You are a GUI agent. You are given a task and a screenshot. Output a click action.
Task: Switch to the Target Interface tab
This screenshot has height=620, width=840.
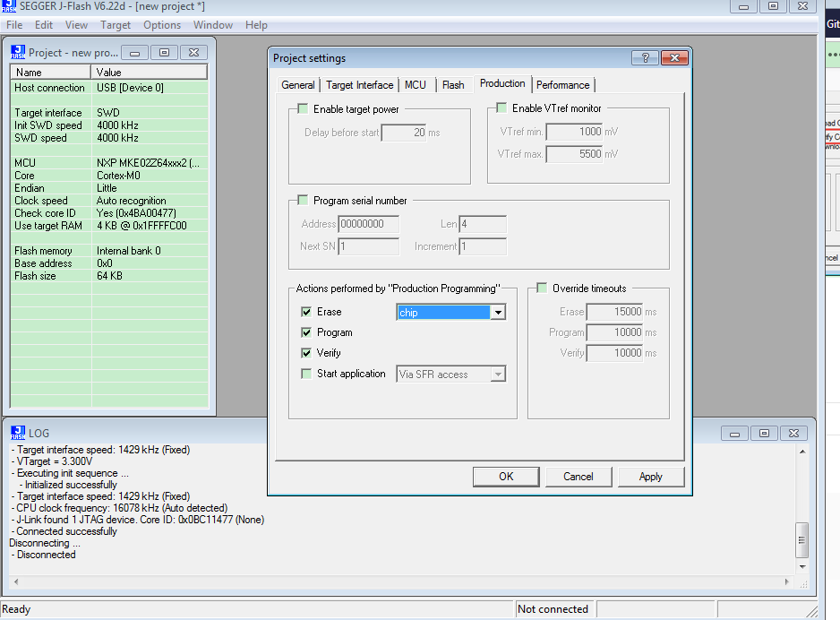(359, 85)
